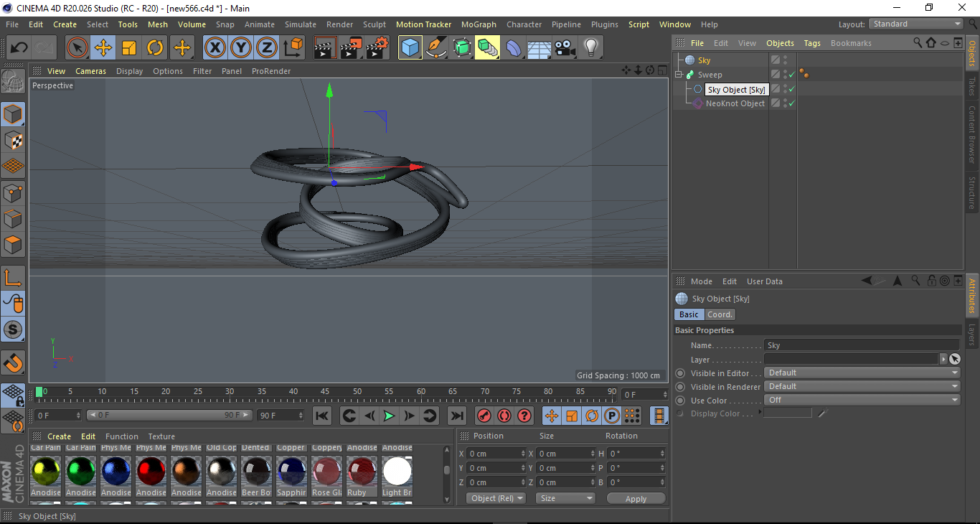The height and width of the screenshot is (524, 980).
Task: Activate the Move tool in top toolbar
Action: tap(103, 48)
